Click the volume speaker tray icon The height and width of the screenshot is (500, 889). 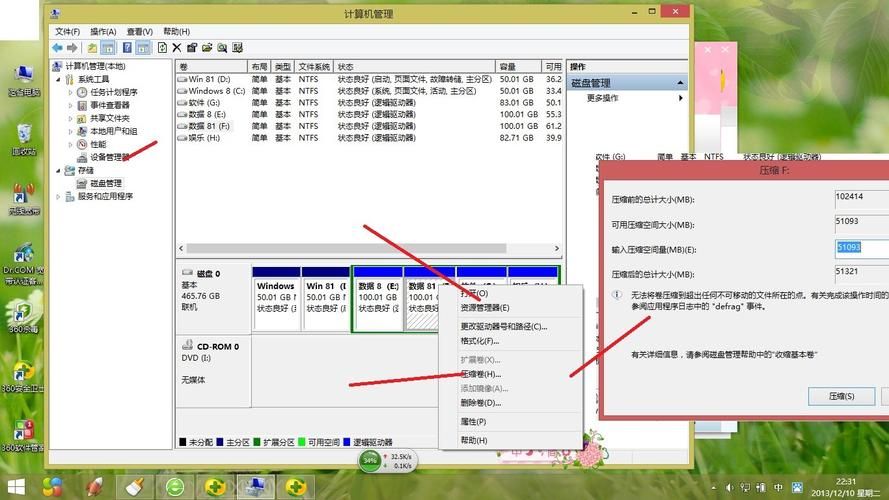[x=730, y=488]
